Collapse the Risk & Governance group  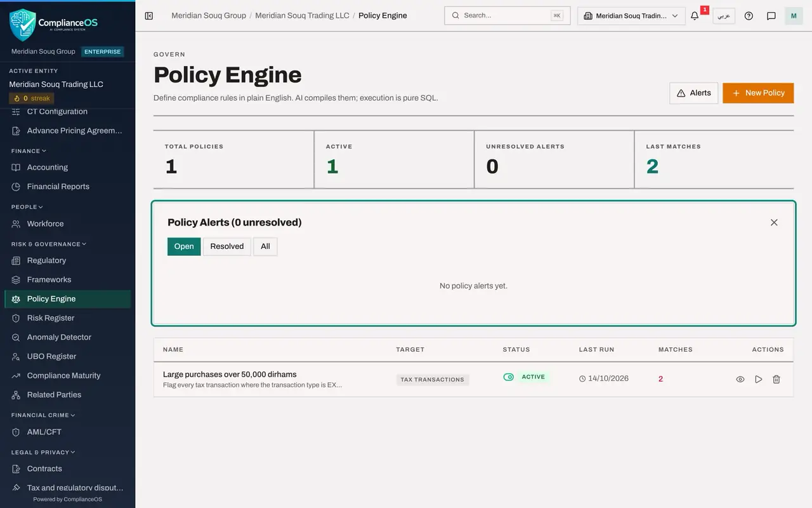point(48,244)
